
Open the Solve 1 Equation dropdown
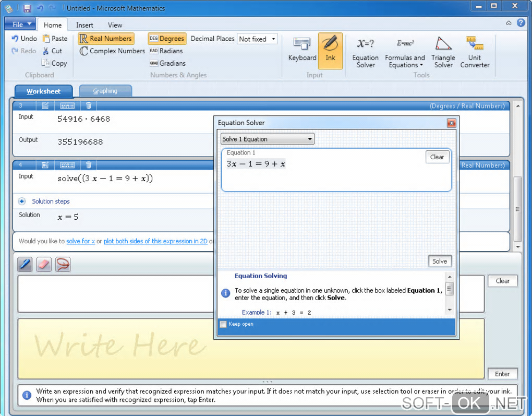click(x=268, y=139)
